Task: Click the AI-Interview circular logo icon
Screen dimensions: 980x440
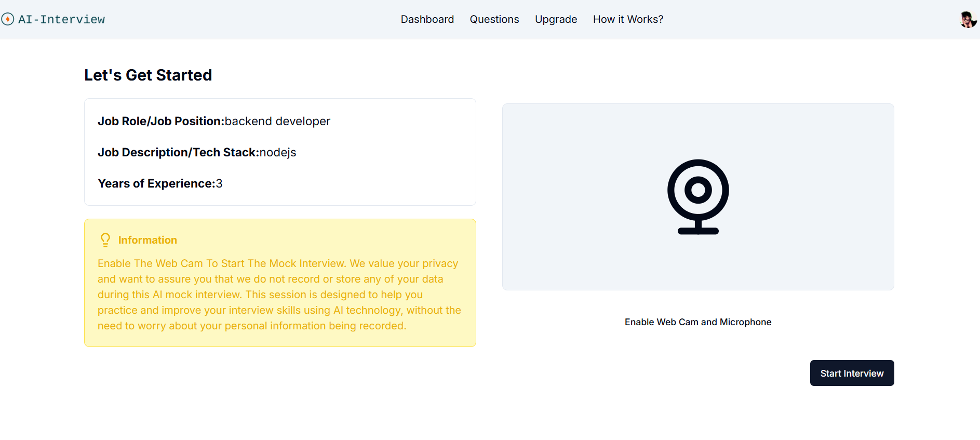Action: coord(8,19)
